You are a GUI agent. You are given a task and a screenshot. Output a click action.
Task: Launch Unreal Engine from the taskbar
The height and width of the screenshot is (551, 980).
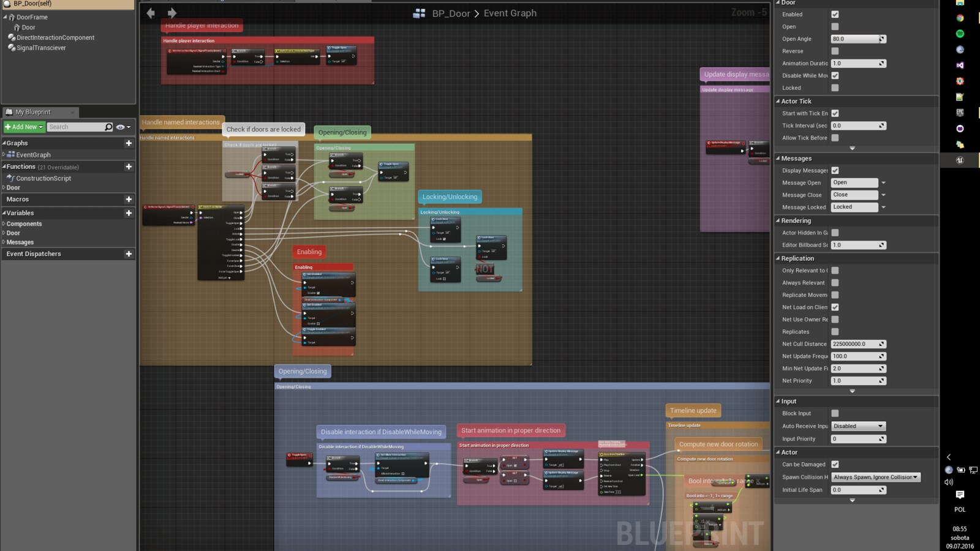960,160
